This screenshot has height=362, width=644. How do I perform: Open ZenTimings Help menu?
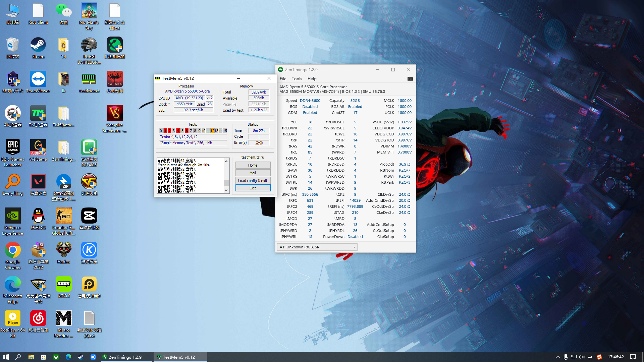pyautogui.click(x=312, y=79)
